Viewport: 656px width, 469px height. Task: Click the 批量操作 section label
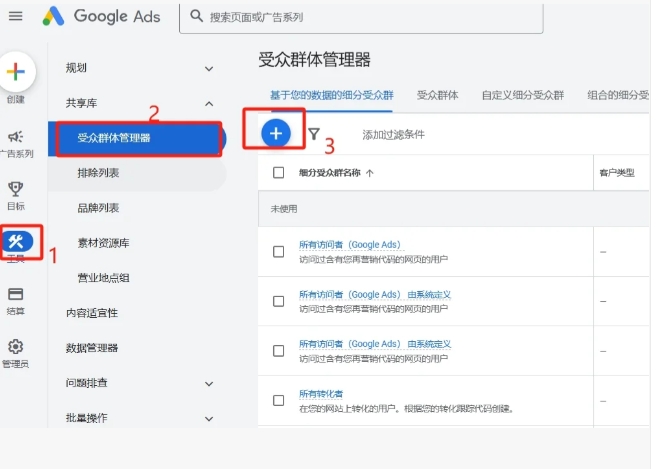coord(87,418)
